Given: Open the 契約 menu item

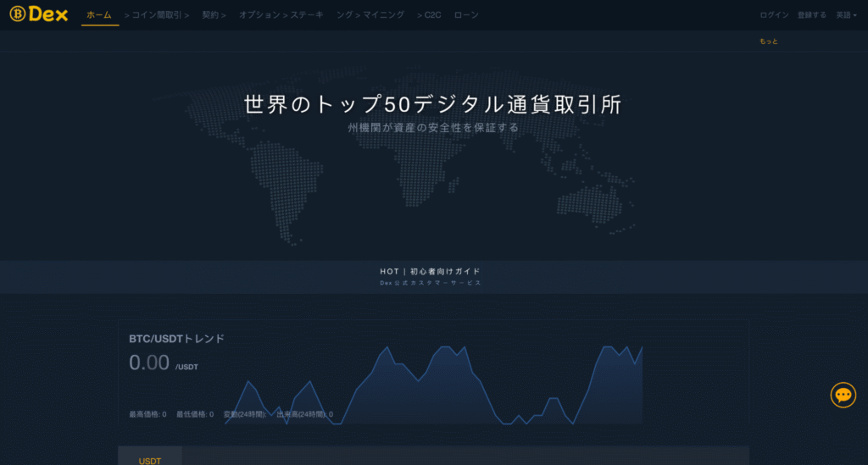Looking at the screenshot, I should tap(210, 15).
